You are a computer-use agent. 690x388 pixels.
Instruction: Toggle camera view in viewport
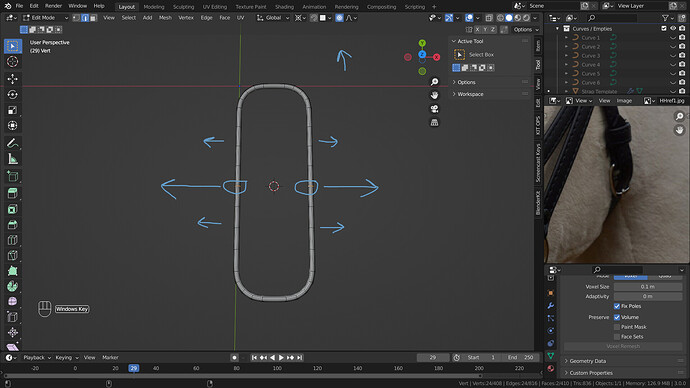coord(434,109)
